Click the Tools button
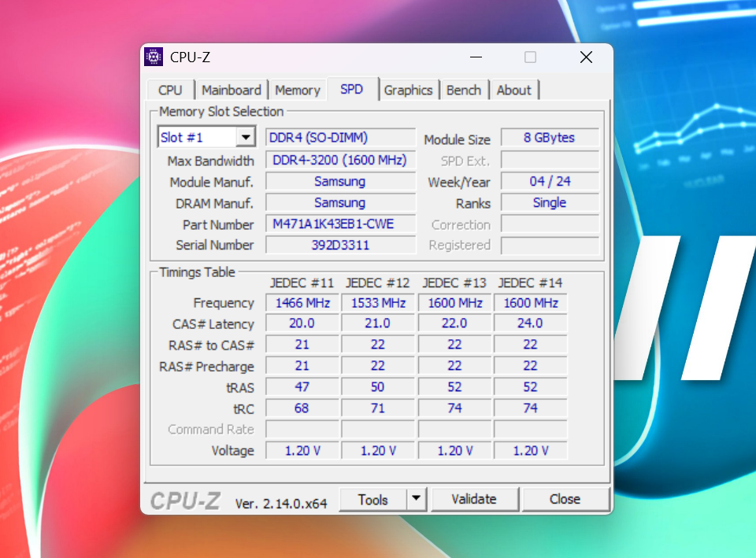 [372, 499]
